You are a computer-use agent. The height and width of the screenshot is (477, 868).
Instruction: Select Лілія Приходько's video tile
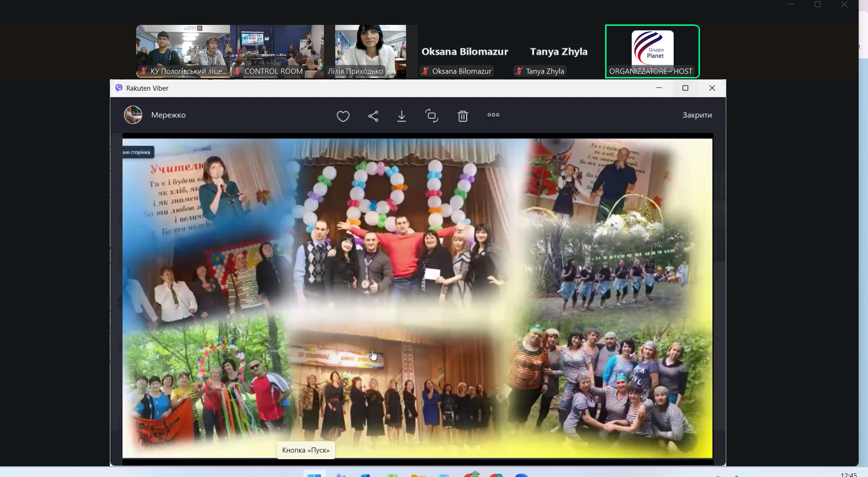pyautogui.click(x=370, y=51)
